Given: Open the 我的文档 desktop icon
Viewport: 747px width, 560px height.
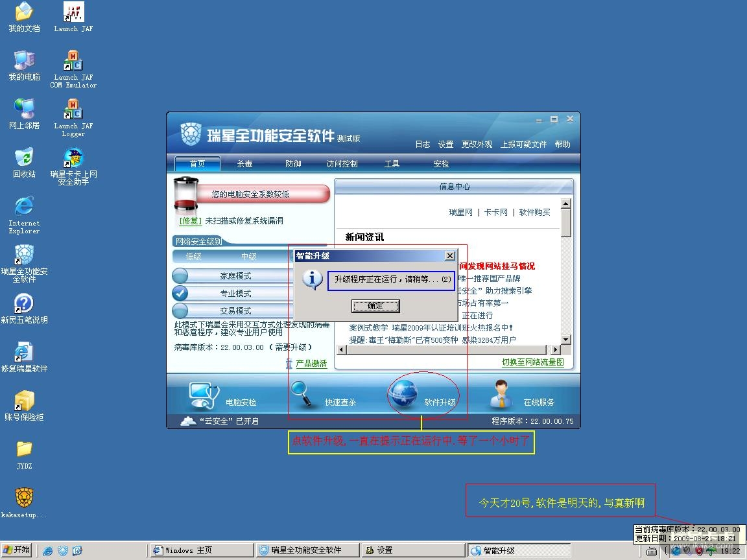Looking at the screenshot, I should pos(24,17).
